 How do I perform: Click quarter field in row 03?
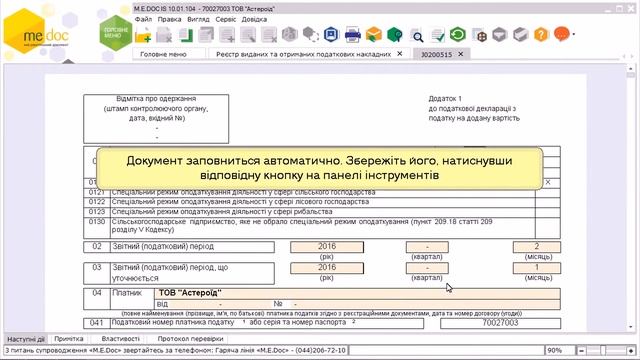[x=427, y=268]
